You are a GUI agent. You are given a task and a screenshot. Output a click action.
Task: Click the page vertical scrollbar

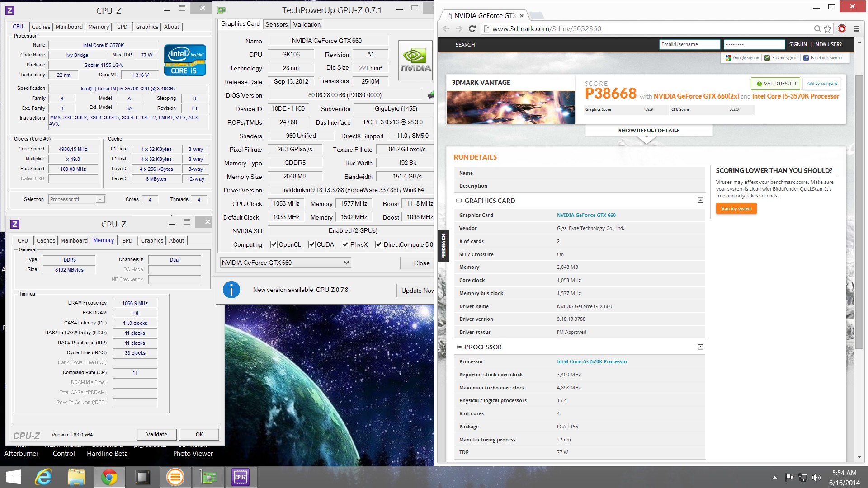click(859, 212)
